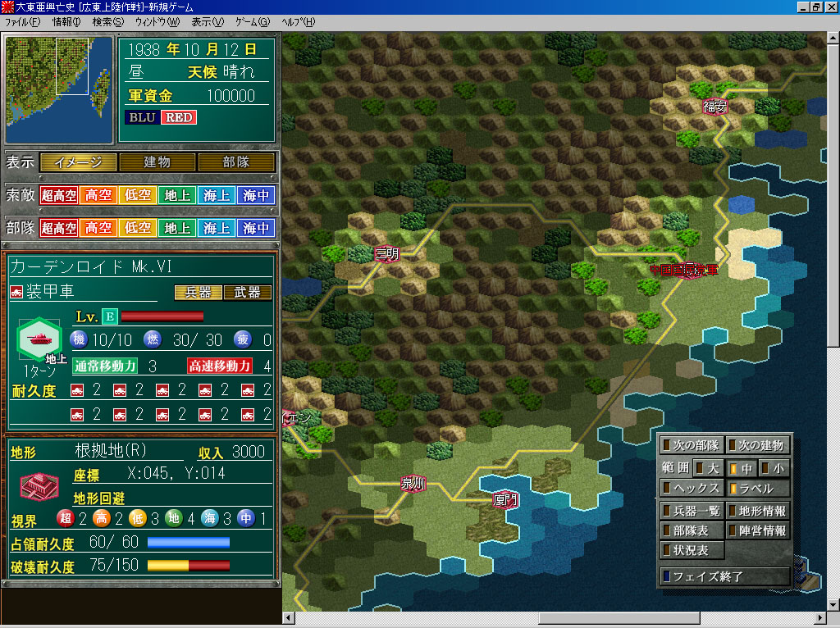The image size is (840, 628).
Task: Click the 兵器 button in unit panel
Action: point(199,293)
